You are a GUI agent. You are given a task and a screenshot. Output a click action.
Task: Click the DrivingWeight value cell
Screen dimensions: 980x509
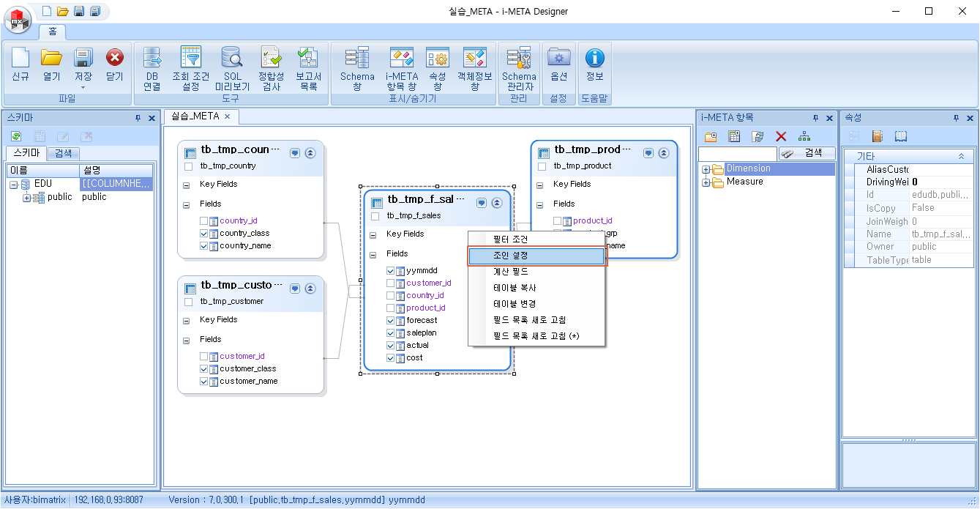[941, 182]
